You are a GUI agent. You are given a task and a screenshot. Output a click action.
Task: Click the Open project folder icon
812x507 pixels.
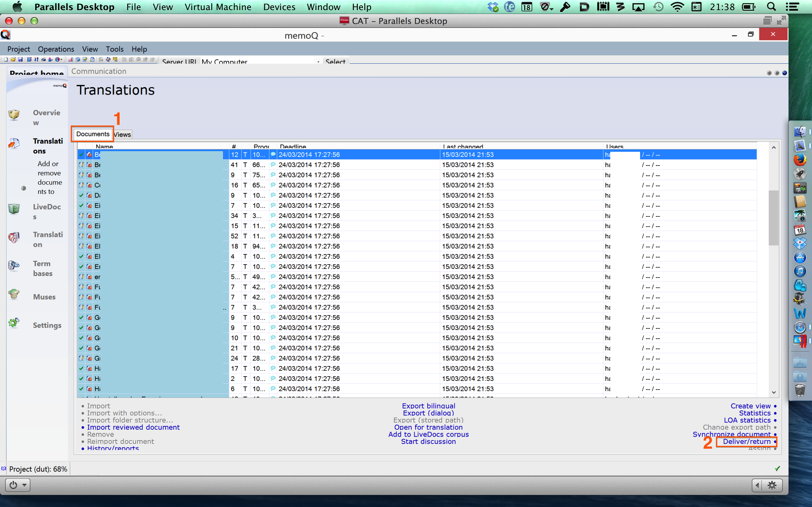13,60
